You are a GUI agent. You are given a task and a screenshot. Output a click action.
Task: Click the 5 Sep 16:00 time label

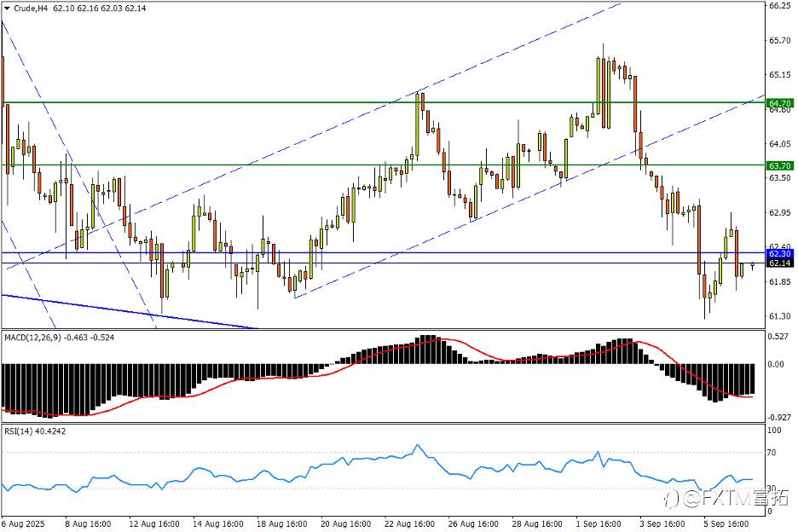pyautogui.click(x=726, y=523)
